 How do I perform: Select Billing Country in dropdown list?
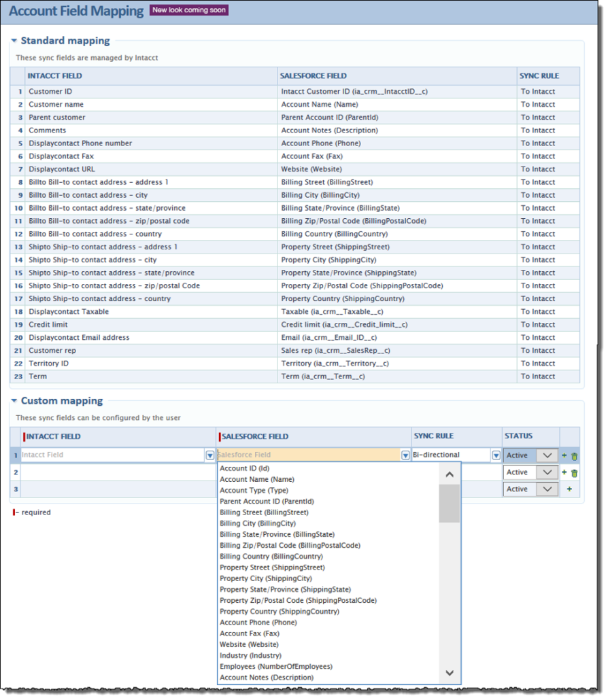pos(271,556)
